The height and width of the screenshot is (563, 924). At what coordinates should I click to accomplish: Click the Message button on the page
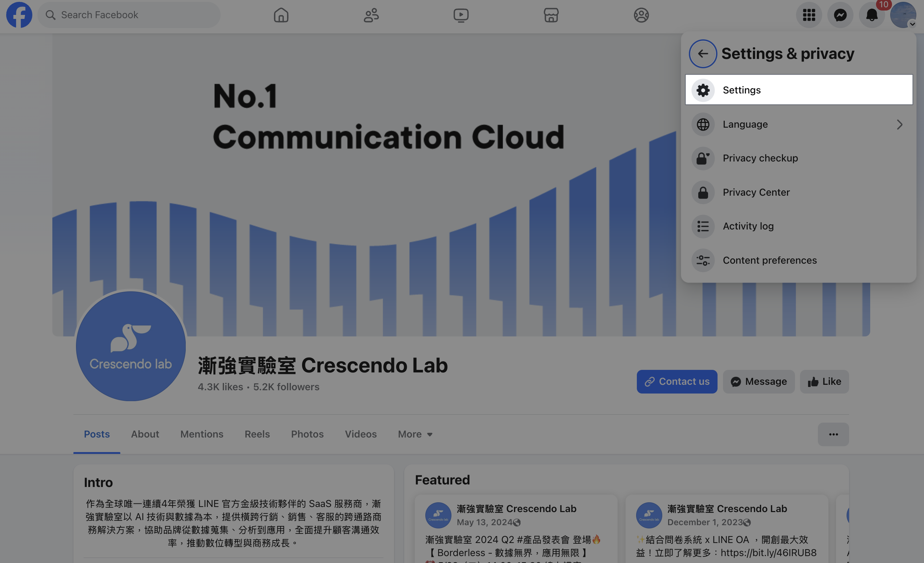759,382
